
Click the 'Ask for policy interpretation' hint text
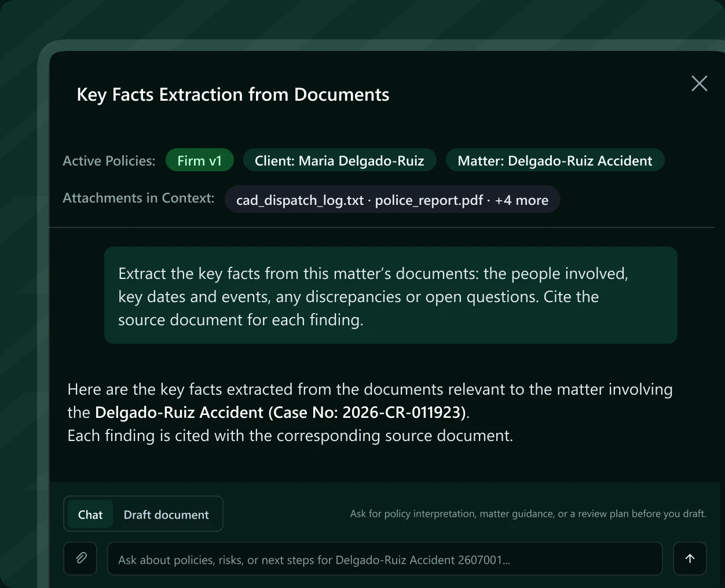[x=528, y=514]
